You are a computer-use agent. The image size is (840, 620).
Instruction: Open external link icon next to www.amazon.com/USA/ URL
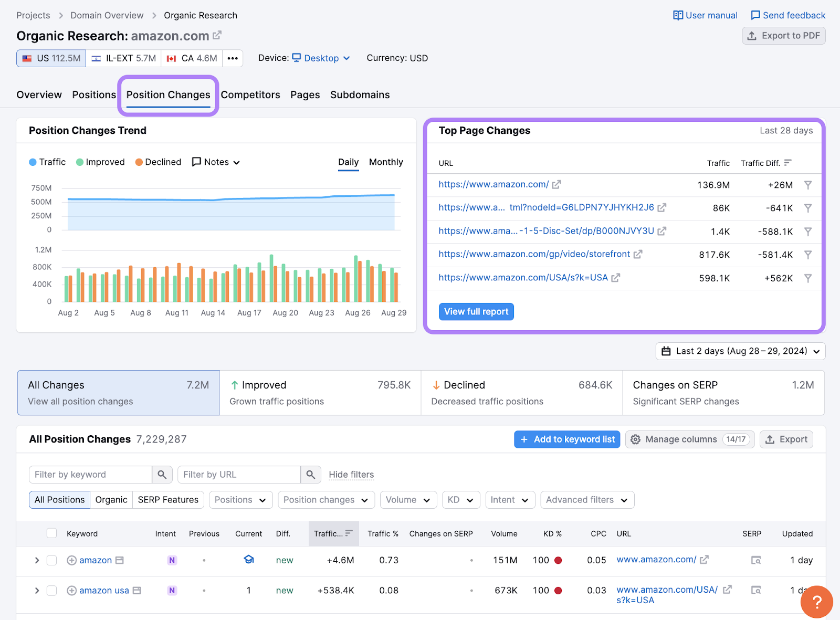tap(727, 590)
